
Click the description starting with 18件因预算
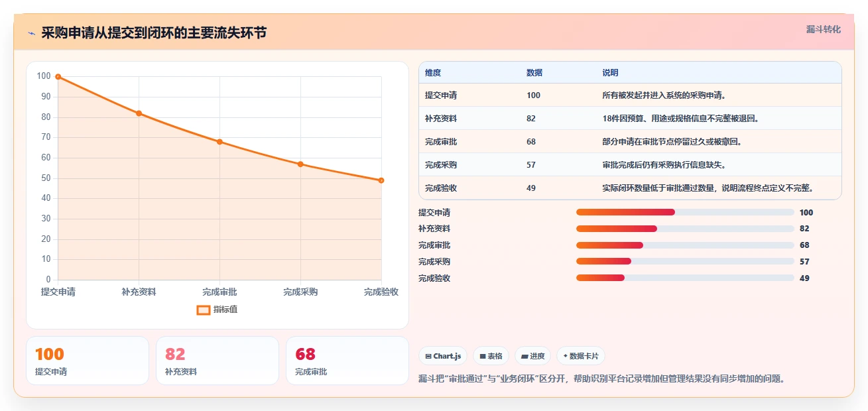pos(680,119)
